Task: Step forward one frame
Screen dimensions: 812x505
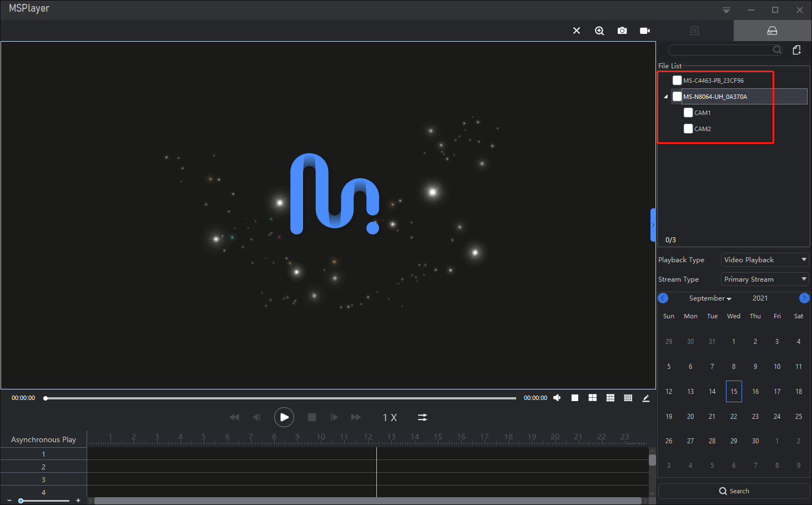Action: pos(334,417)
